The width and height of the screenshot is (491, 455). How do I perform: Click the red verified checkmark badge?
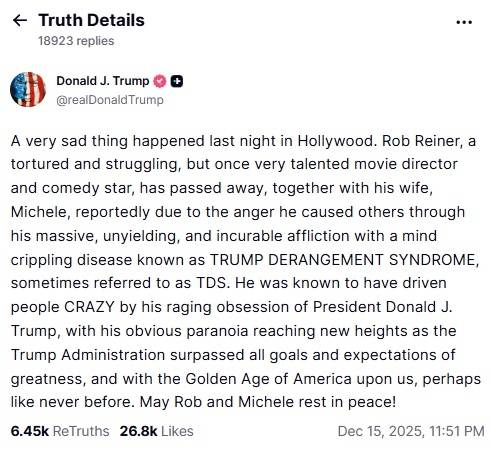(160, 81)
